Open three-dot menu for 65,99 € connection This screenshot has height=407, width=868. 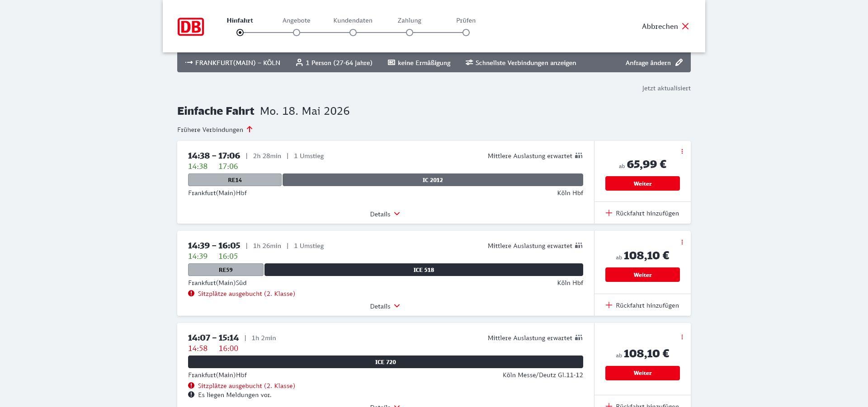(x=682, y=151)
